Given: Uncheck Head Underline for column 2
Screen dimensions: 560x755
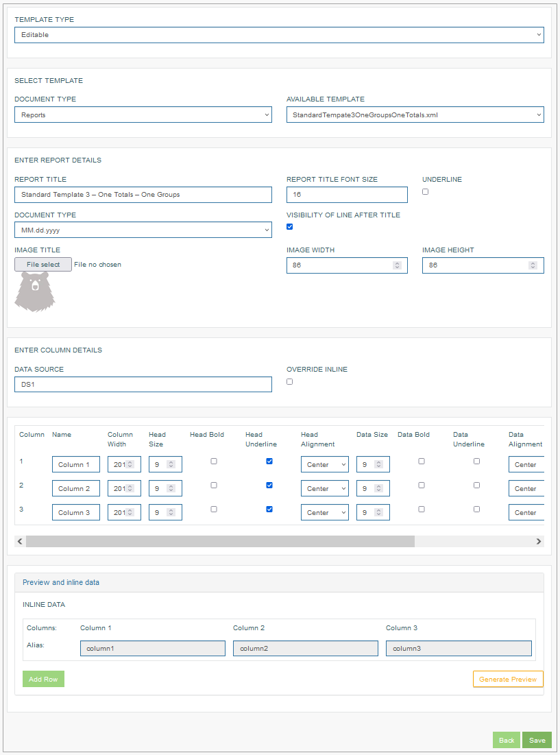Looking at the screenshot, I should point(269,486).
